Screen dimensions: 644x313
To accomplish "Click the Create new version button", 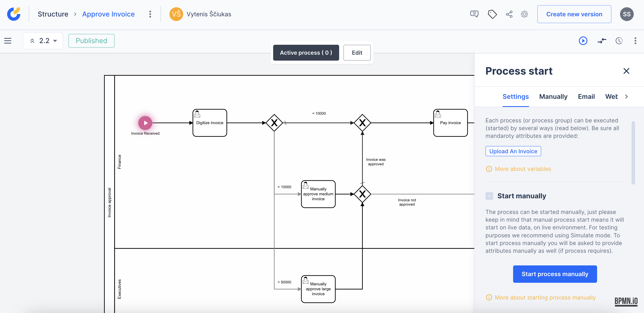I will tap(574, 14).
